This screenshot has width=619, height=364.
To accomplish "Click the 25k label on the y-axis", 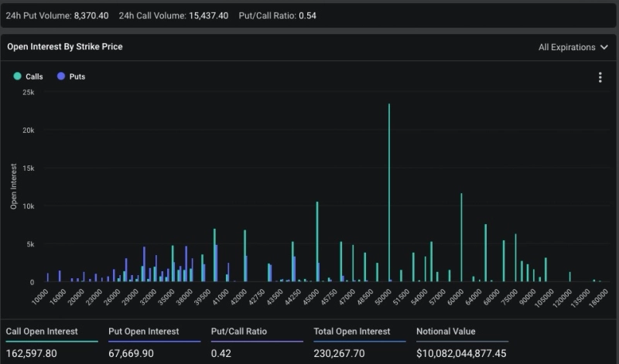I will coord(28,92).
